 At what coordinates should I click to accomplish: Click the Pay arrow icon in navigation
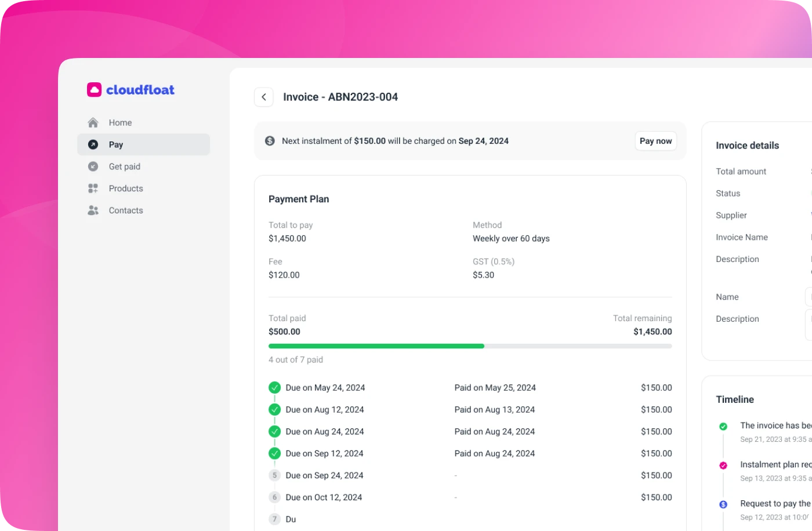click(93, 144)
